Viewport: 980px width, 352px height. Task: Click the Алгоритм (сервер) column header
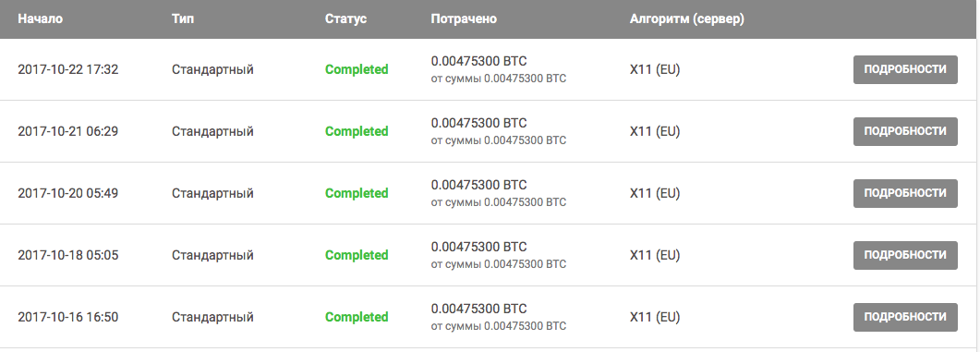pyautogui.click(x=687, y=19)
